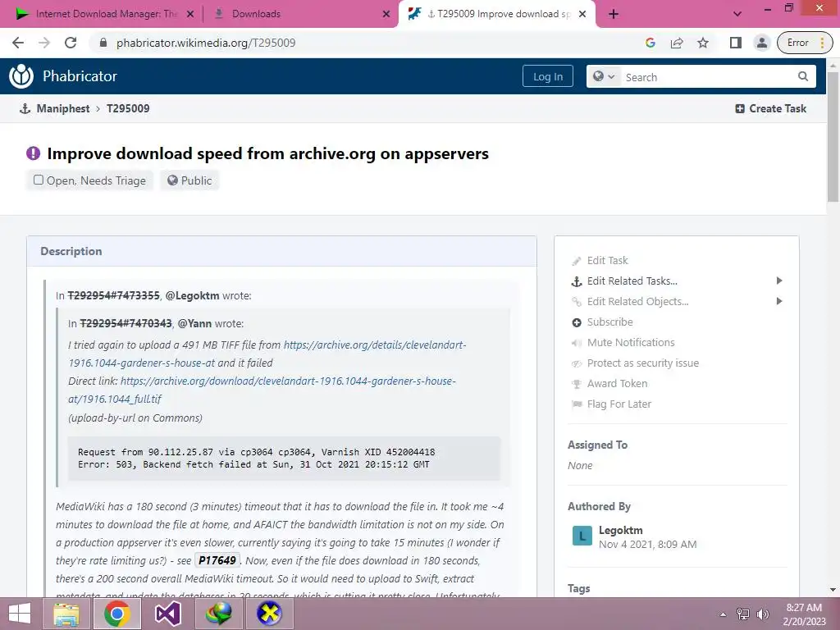Viewport: 840px width, 630px height.
Task: Click the Log In button
Action: tap(547, 76)
